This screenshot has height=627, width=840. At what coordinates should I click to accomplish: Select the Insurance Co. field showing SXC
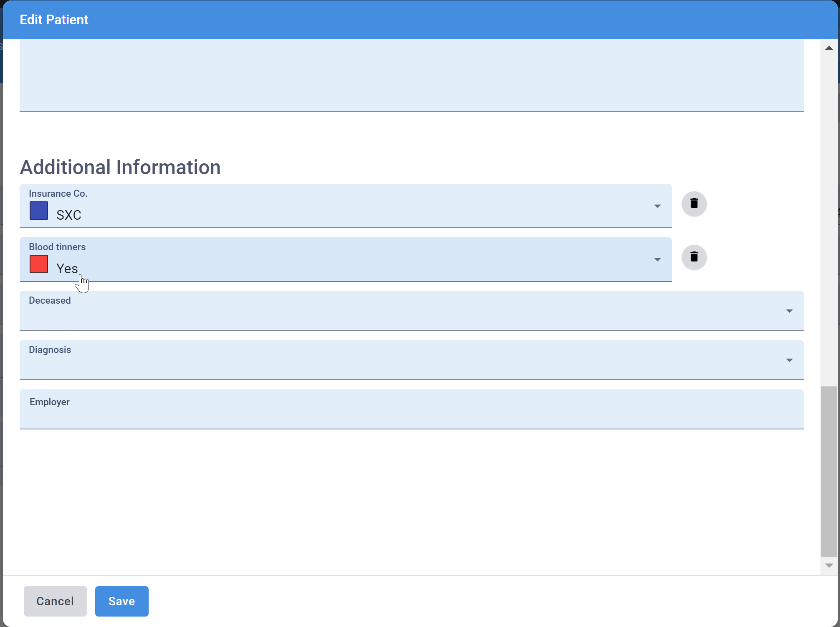[334, 206]
